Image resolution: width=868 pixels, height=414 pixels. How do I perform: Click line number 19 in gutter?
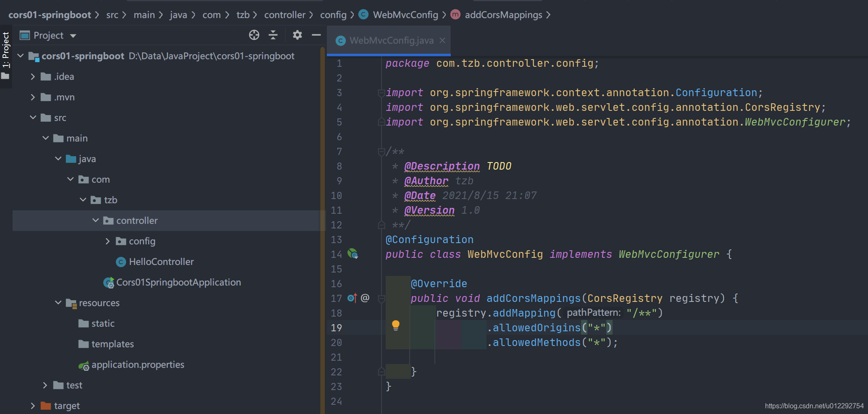[337, 328]
